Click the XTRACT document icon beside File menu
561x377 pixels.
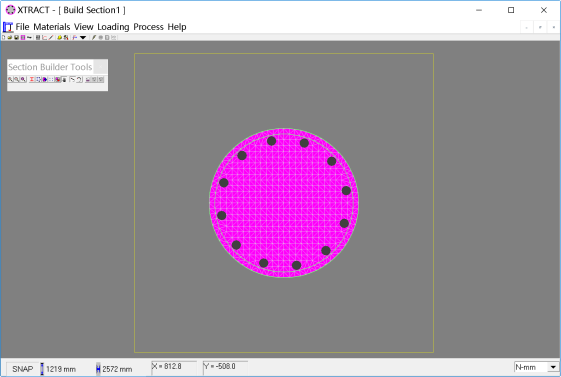(x=8, y=27)
